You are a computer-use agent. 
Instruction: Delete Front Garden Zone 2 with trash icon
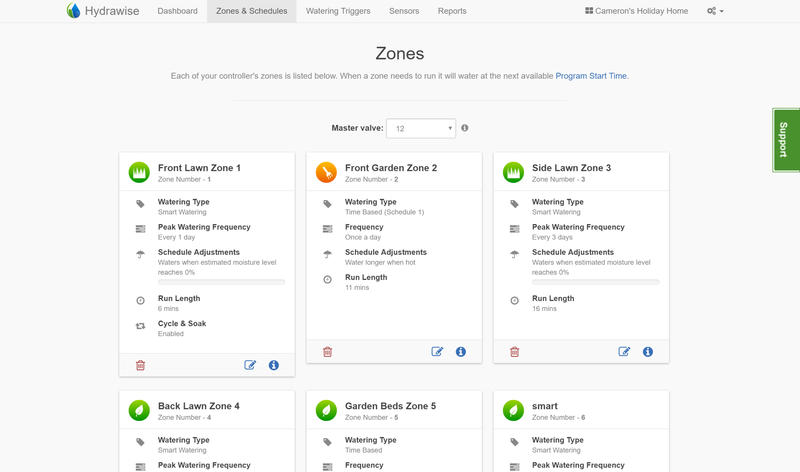[x=328, y=352]
